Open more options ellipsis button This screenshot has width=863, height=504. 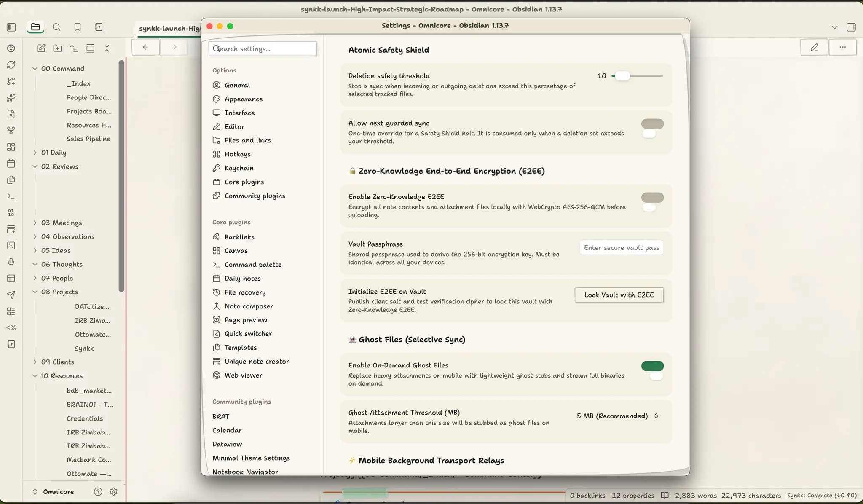coord(842,47)
